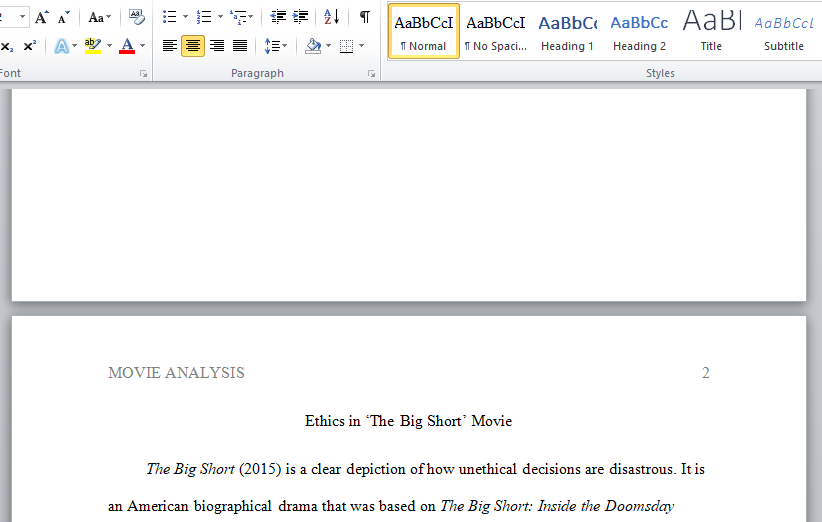
Task: Apply Superscript formatting
Action: pos(29,46)
